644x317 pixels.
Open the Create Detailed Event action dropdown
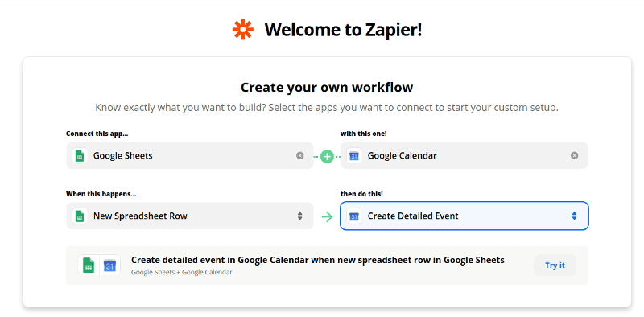(x=464, y=216)
